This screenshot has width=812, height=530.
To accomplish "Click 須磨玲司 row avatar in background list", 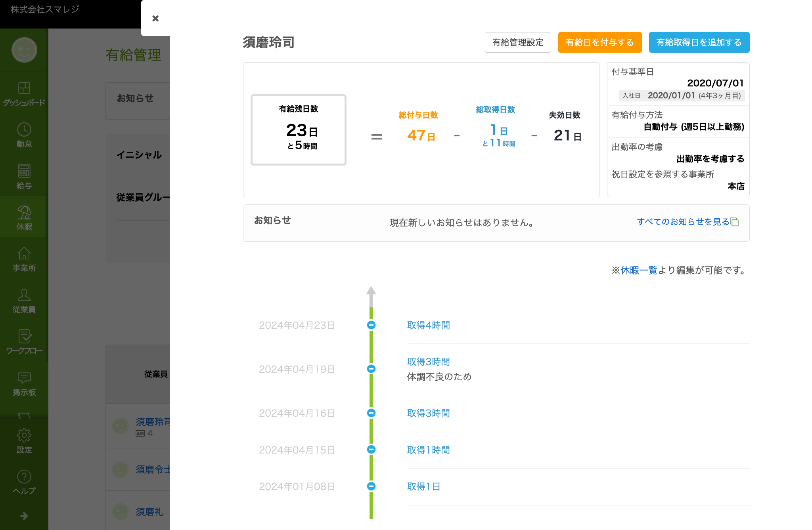I will pyautogui.click(x=120, y=426).
